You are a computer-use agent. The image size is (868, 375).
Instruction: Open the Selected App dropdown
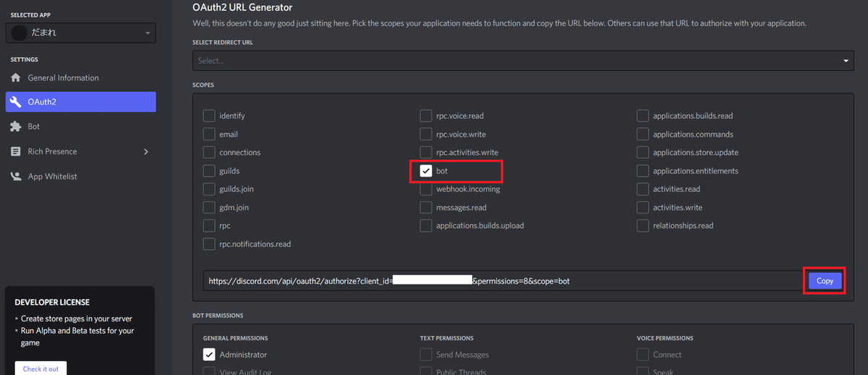coord(80,33)
